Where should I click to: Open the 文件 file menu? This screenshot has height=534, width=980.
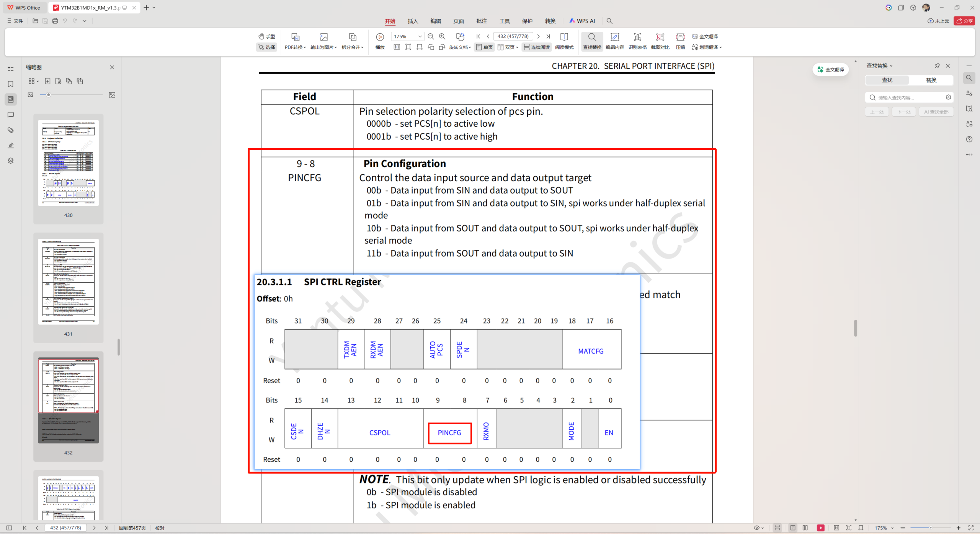click(x=15, y=21)
